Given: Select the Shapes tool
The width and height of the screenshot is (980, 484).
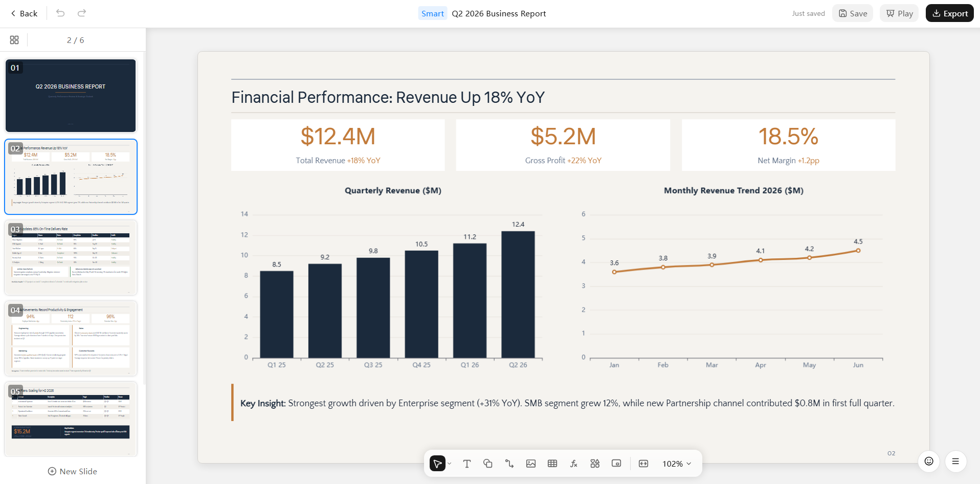Looking at the screenshot, I should (x=488, y=464).
